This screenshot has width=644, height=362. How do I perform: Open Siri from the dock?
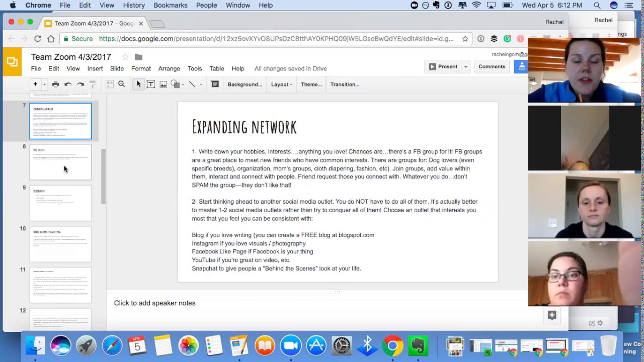[x=60, y=345]
